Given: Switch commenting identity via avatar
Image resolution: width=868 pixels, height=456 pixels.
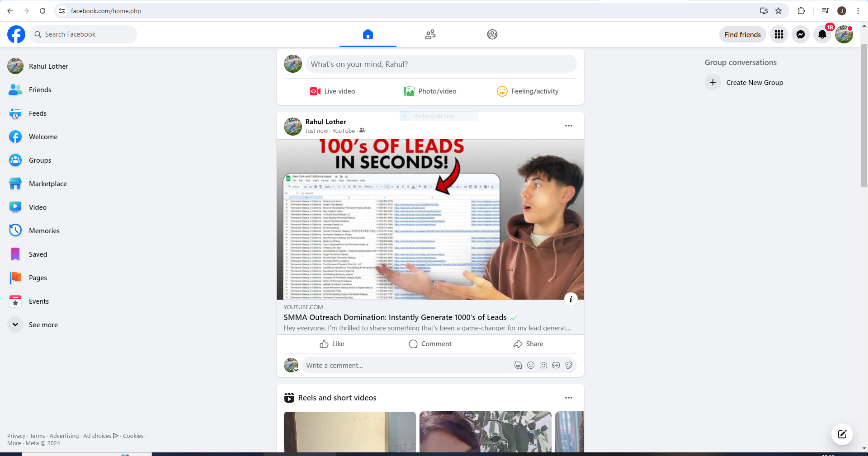Looking at the screenshot, I should (x=291, y=365).
